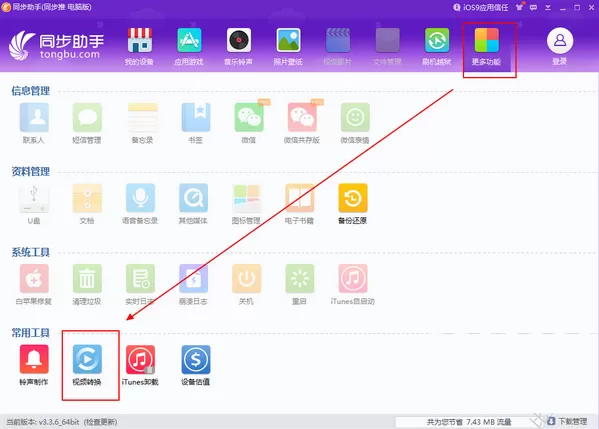Click 共为您节省 7.43 MB 流量 status text
The height and width of the screenshot is (429, 599).
[x=469, y=422]
